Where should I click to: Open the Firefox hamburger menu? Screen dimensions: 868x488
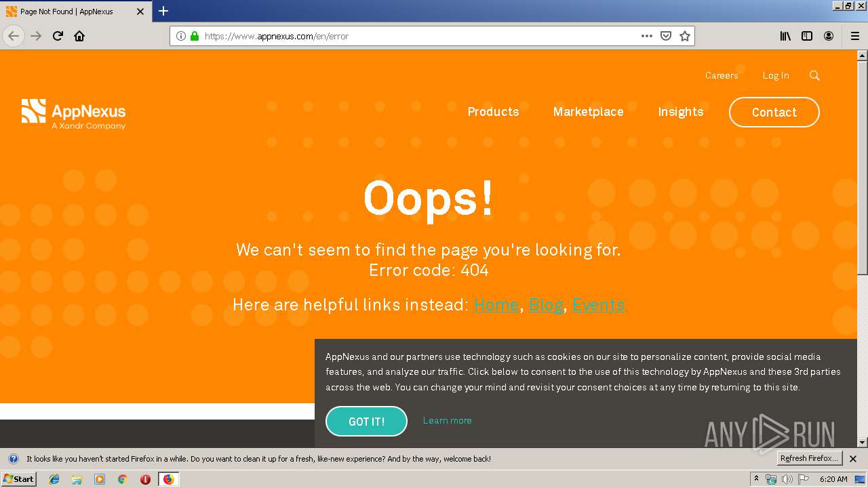click(x=855, y=36)
